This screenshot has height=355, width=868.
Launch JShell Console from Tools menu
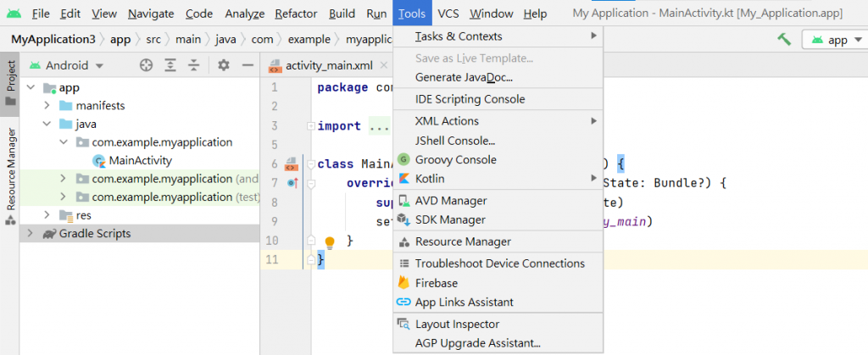coord(498,141)
